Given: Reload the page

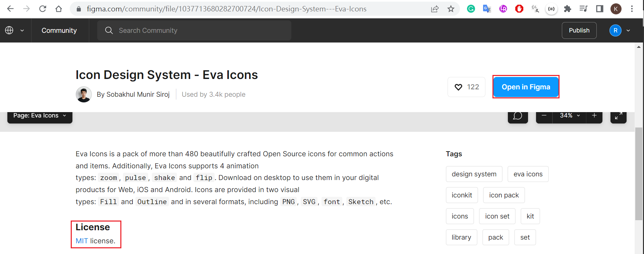Looking at the screenshot, I should point(43,9).
